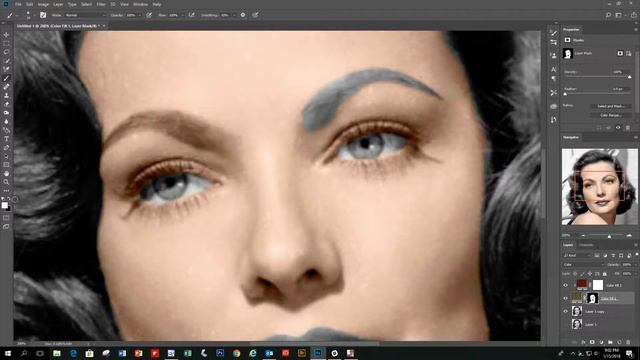Toggle pressure for size button
The image size is (640, 360).
255,15
